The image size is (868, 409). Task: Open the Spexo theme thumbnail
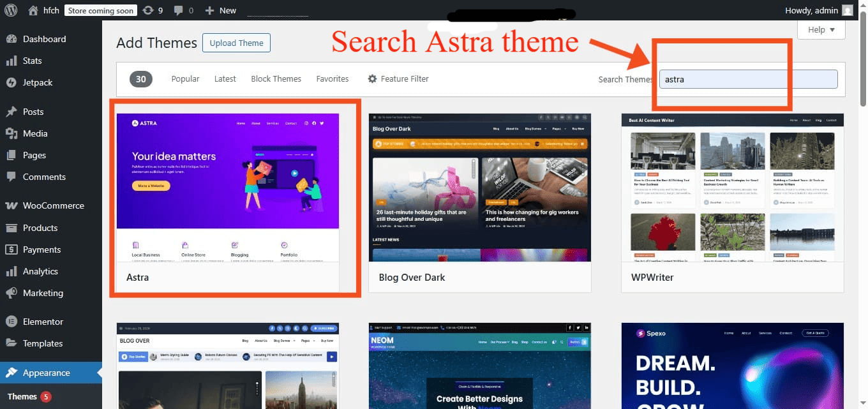point(733,366)
